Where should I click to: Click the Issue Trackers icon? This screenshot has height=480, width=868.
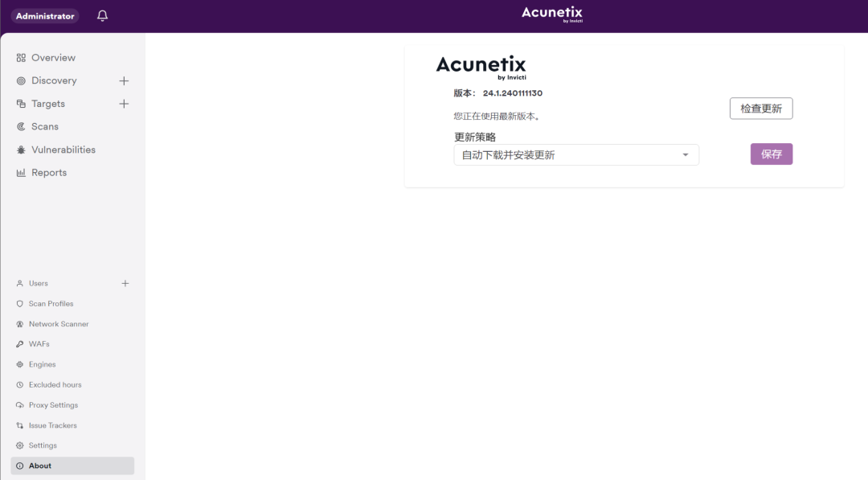[x=20, y=425]
